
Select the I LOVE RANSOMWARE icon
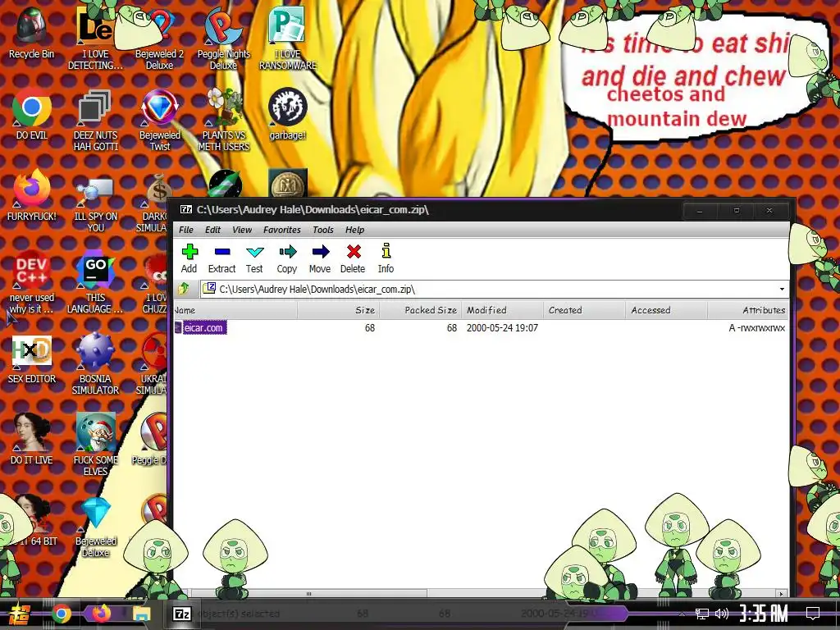click(288, 39)
